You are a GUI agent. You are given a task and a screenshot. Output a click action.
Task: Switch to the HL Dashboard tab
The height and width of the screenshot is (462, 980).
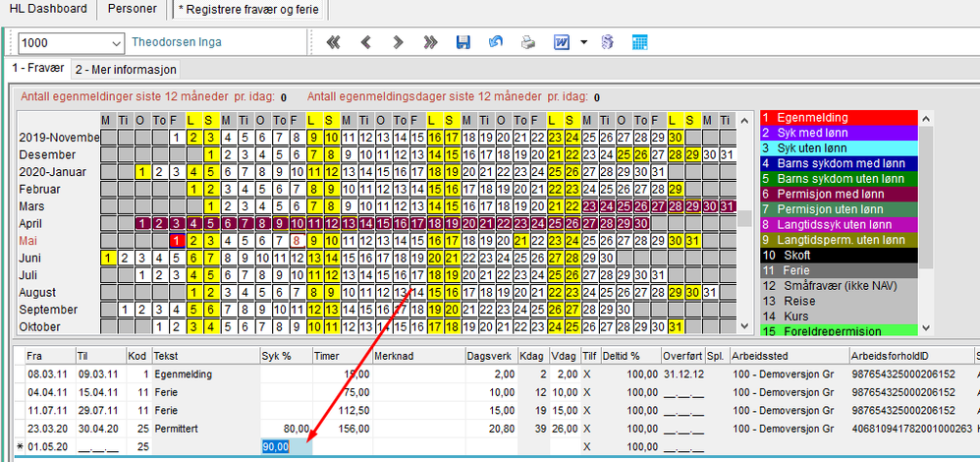(x=49, y=9)
